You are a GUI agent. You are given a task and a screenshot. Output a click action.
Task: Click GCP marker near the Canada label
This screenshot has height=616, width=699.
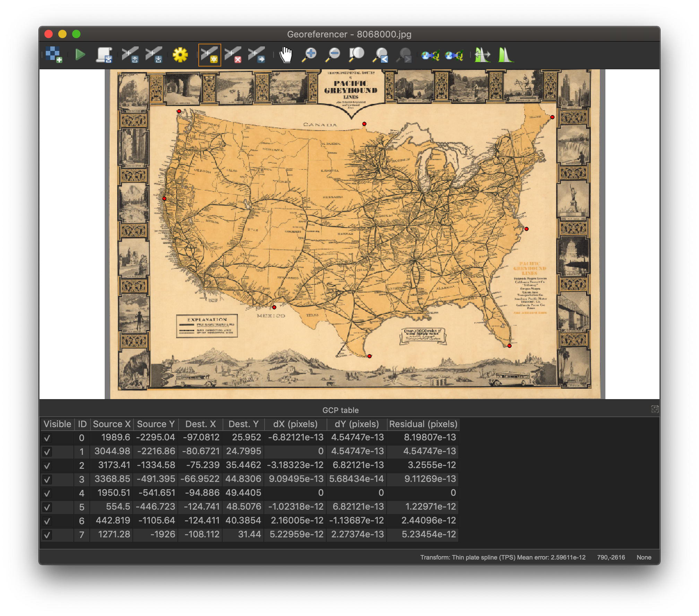[x=364, y=124]
